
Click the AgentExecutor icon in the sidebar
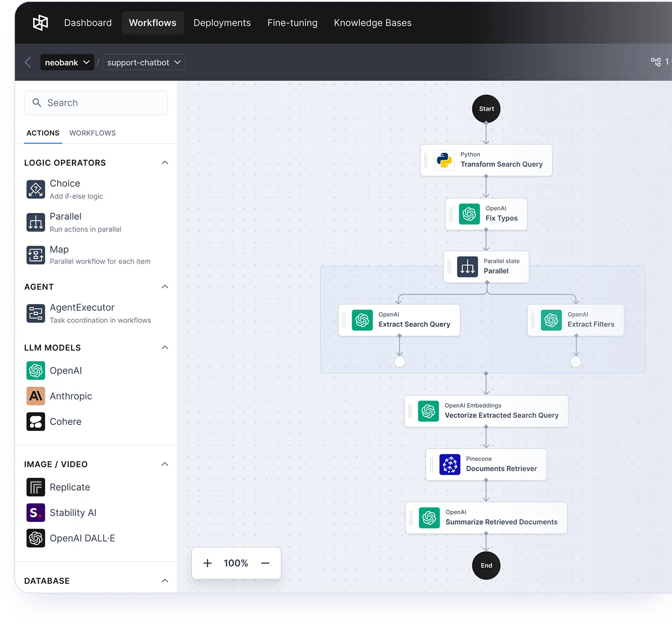(x=35, y=313)
